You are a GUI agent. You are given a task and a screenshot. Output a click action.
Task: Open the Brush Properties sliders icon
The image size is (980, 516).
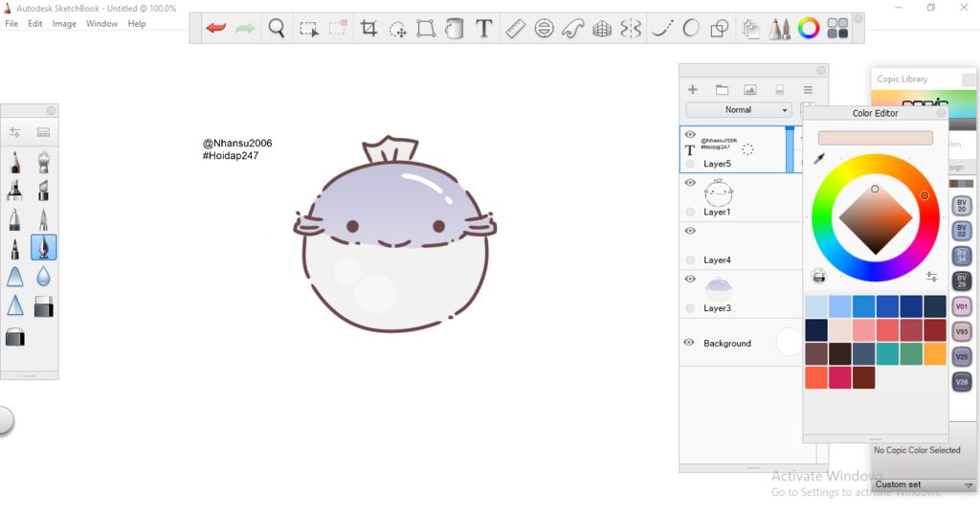14,132
